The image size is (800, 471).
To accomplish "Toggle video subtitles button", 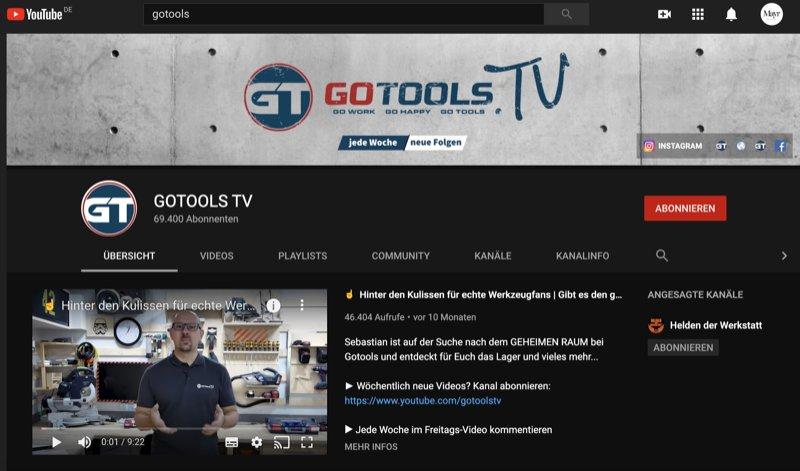I will coord(231,442).
